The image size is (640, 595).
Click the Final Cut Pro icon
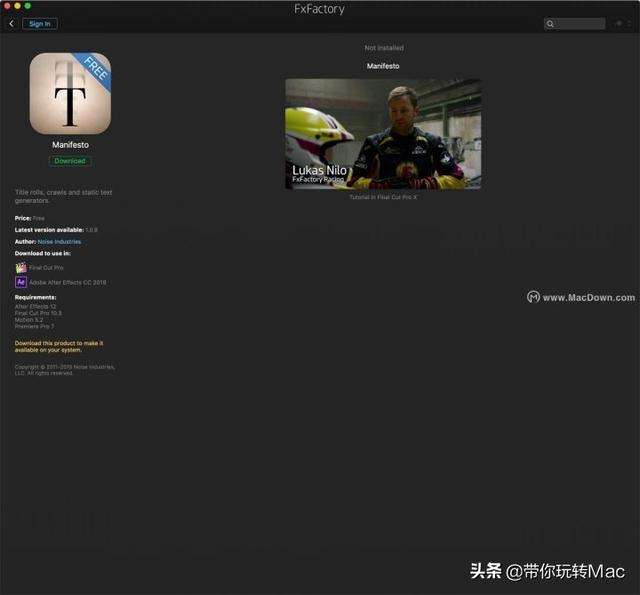pos(21,268)
